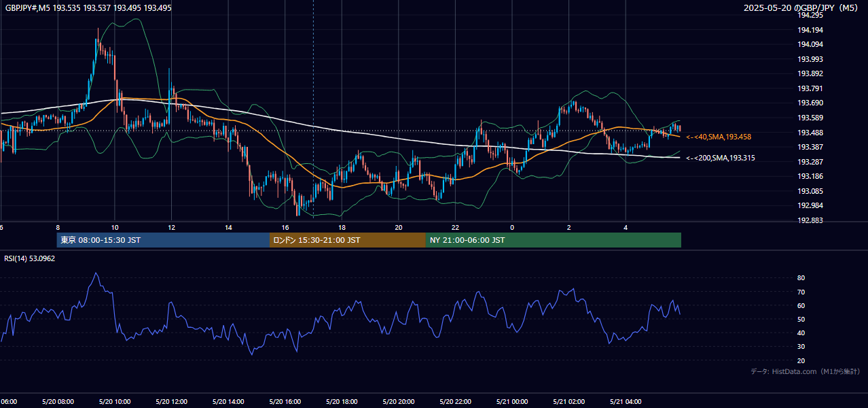This screenshot has width=868, height=408.
Task: Click hour tick 22 under price chart
Action: click(455, 228)
